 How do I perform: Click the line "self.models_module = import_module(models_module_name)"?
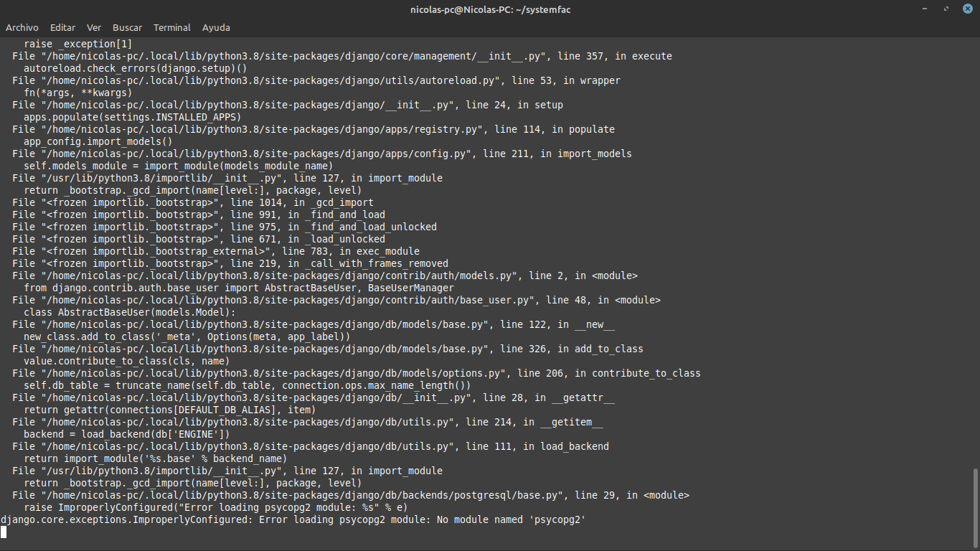179,166
